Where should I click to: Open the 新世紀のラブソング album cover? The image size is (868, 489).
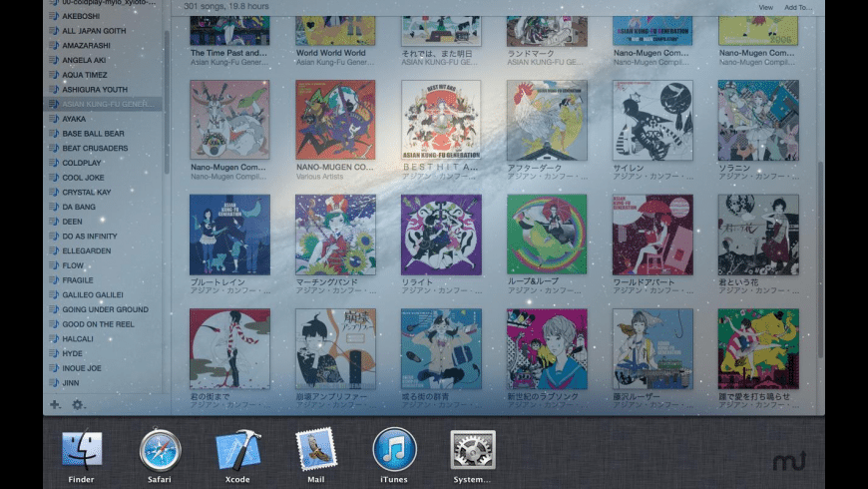pyautogui.click(x=547, y=349)
